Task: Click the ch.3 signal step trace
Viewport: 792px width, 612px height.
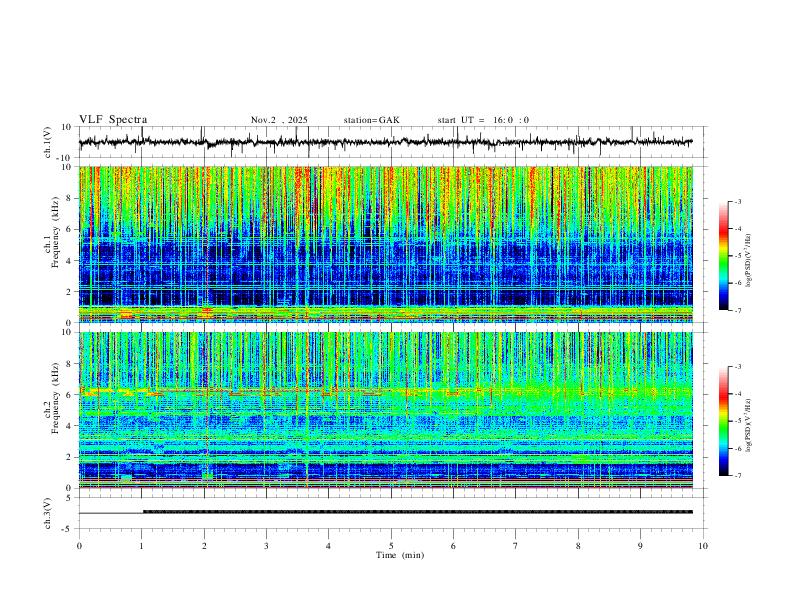Action: 386,512
